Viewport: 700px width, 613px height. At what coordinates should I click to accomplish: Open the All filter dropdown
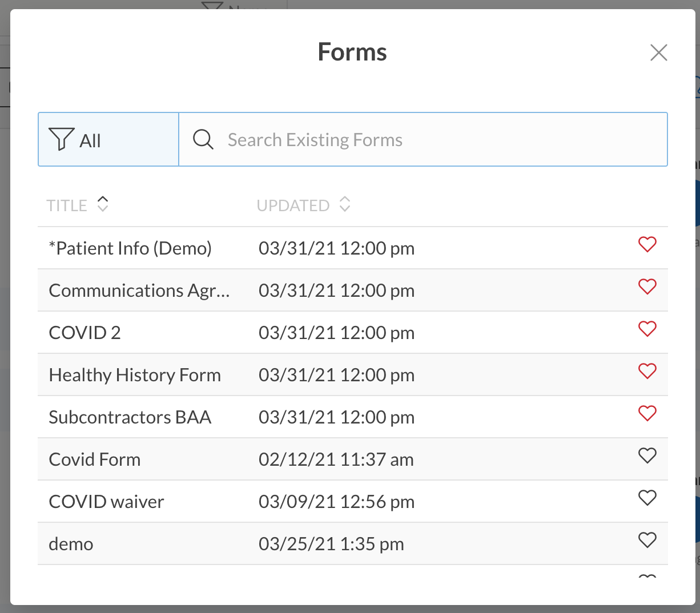coord(108,140)
